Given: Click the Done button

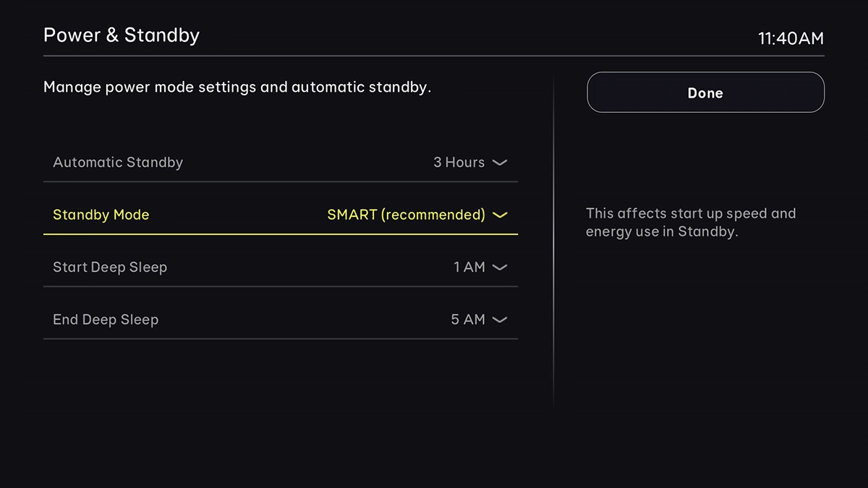Looking at the screenshot, I should click(x=705, y=93).
